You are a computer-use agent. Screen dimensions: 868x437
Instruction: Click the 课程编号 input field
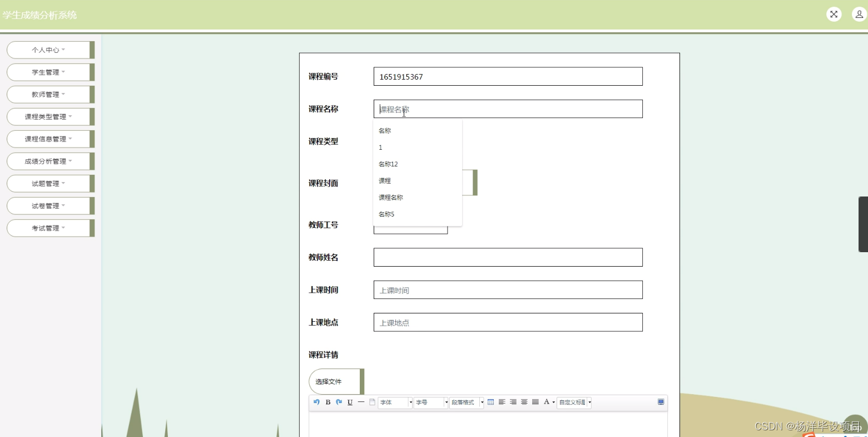508,76
